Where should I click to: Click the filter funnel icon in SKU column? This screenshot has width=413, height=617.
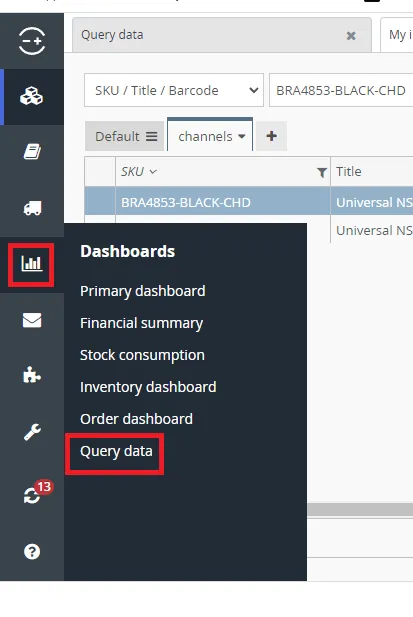coord(322,172)
